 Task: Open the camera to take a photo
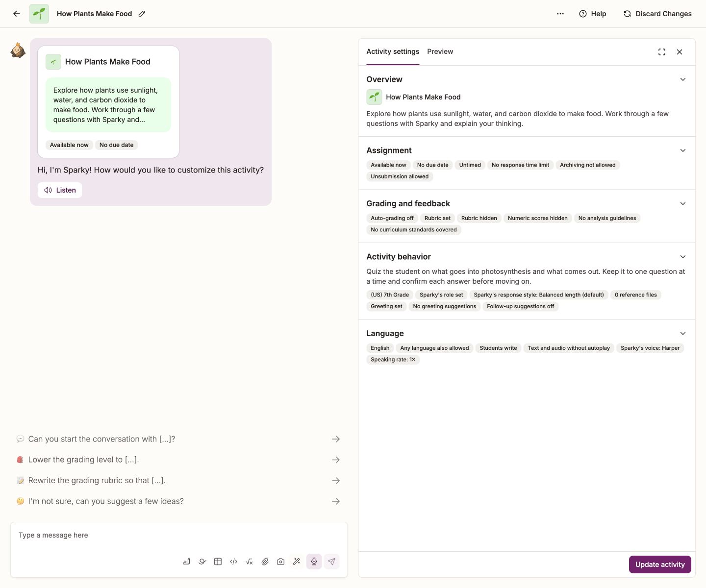coord(280,562)
